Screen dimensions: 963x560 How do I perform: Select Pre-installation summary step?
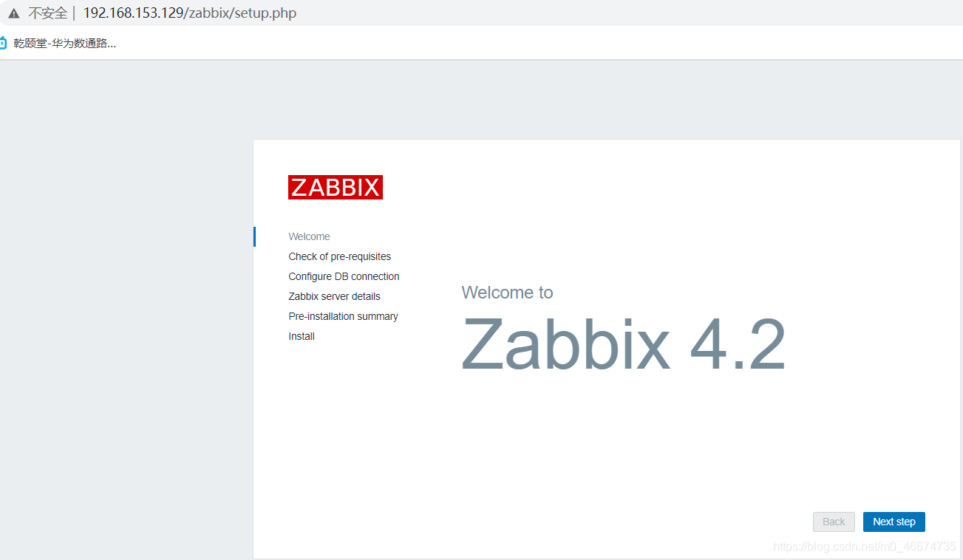pyautogui.click(x=343, y=316)
